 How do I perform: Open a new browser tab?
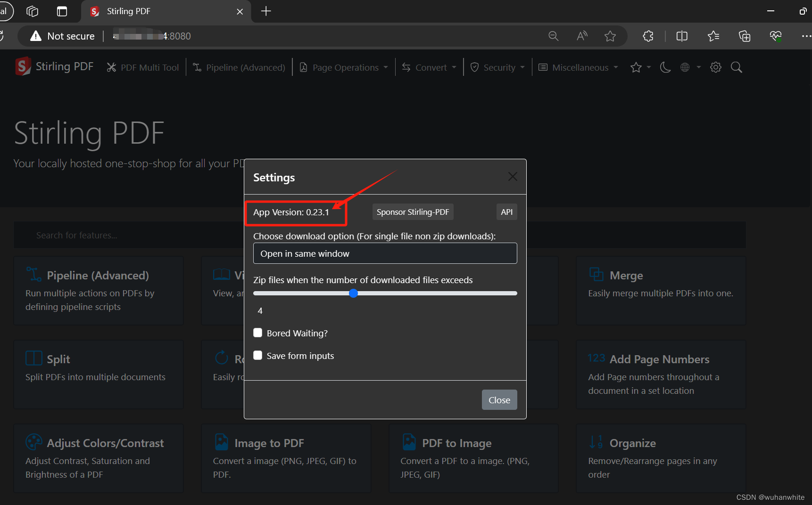[266, 11]
